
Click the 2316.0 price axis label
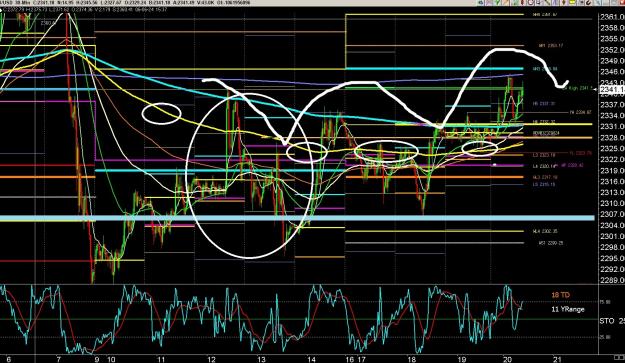(x=613, y=182)
